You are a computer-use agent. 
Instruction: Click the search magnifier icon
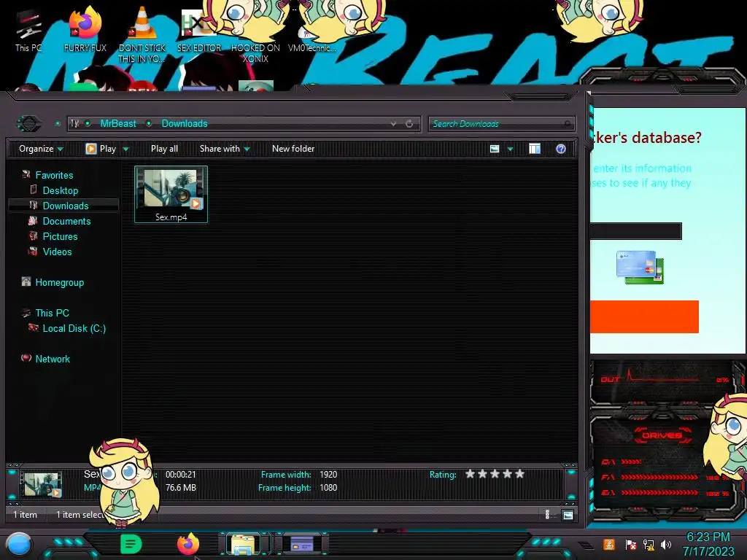568,124
